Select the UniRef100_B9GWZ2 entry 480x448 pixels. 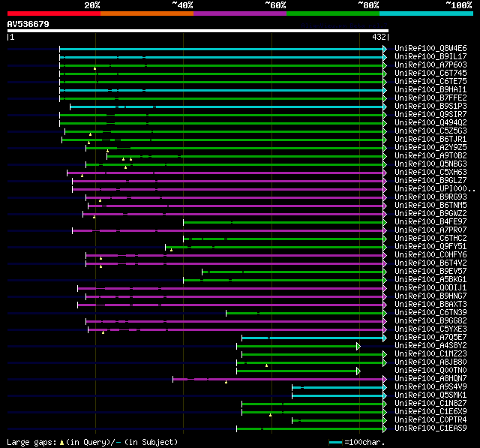click(430, 214)
